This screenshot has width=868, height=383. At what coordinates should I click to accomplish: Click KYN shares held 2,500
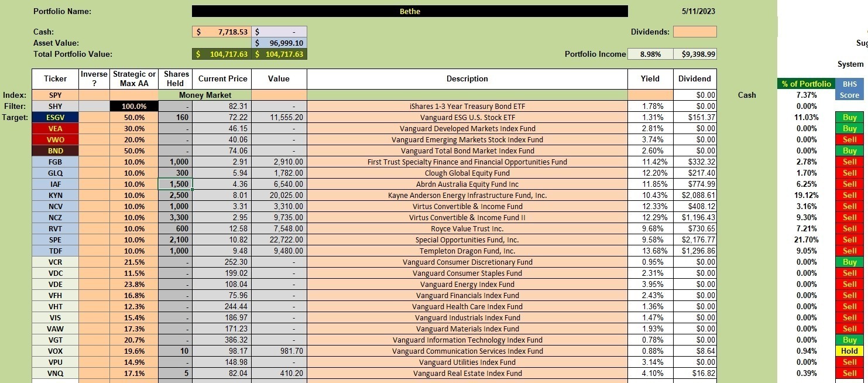tap(176, 195)
